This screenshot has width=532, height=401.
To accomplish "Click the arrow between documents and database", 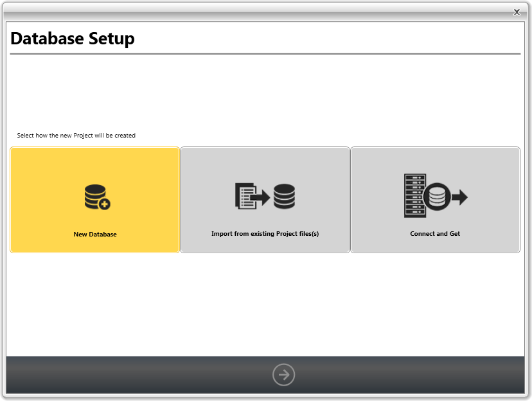I will coord(262,197).
